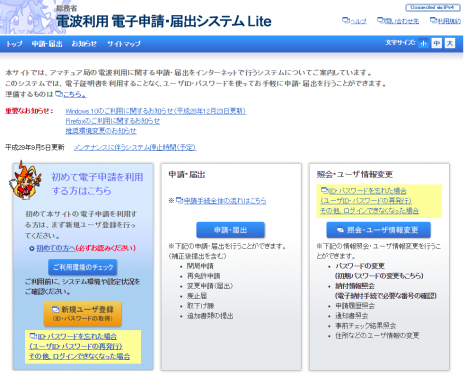Open the maintenance system downtime schedule link
This screenshot has width=467, height=375.
tap(135, 147)
